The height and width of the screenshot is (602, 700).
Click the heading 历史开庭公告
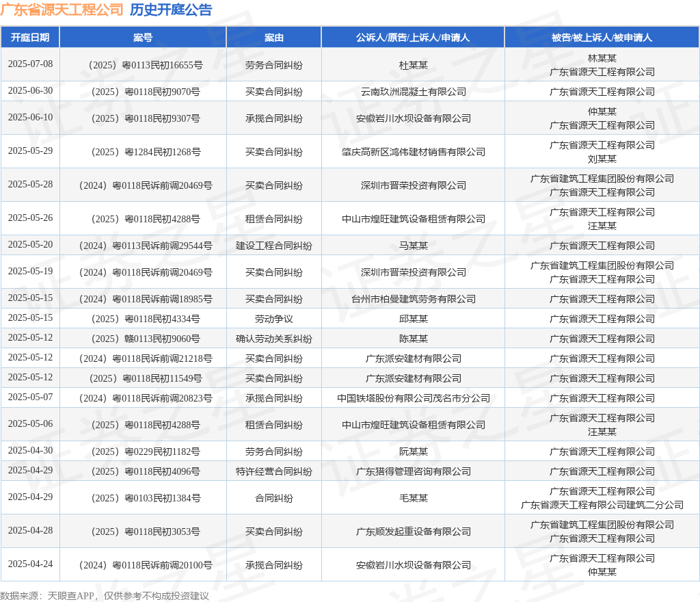pos(171,10)
